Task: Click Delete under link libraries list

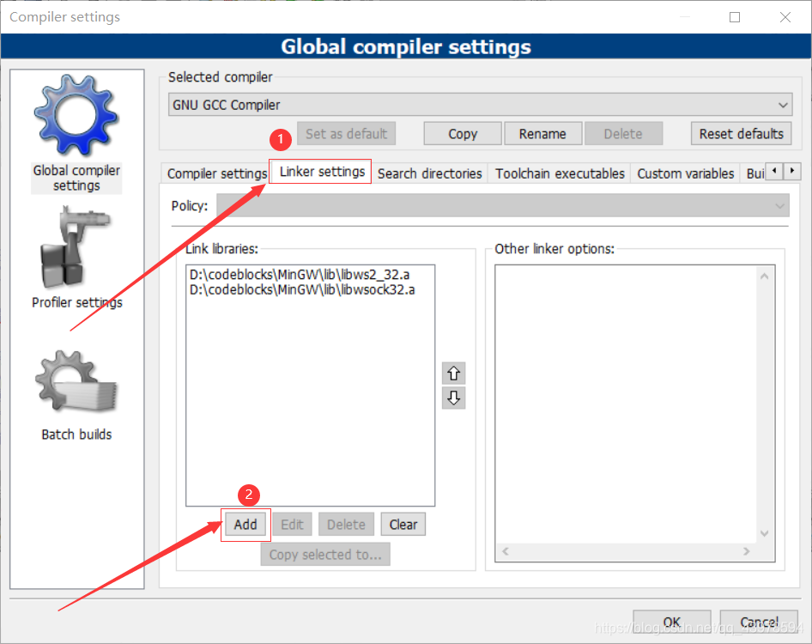Action: [347, 525]
